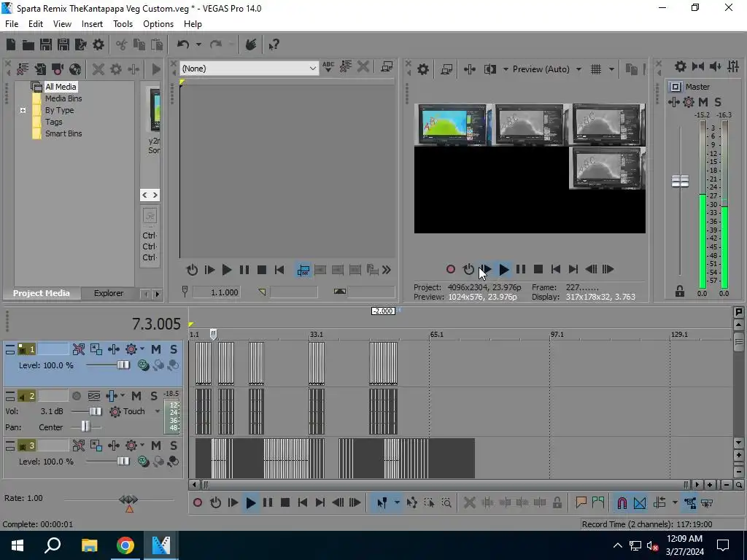This screenshot has width=747, height=560.
Task: Solo video track 1
Action: 174,349
